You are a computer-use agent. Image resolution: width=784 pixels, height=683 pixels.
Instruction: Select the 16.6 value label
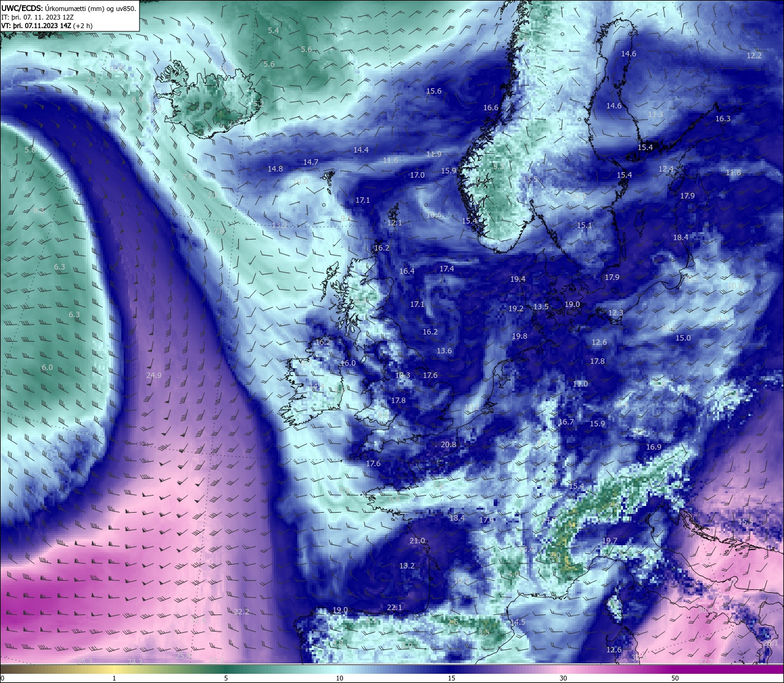coord(491,108)
